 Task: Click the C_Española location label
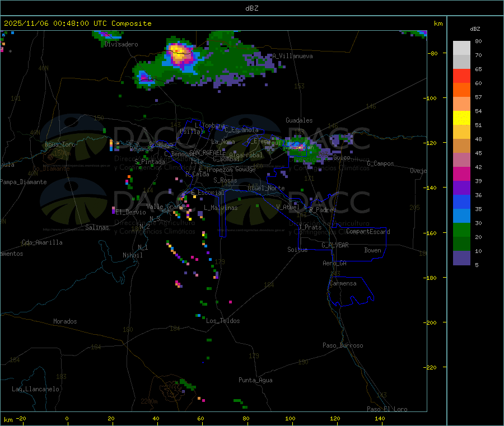click(241, 130)
